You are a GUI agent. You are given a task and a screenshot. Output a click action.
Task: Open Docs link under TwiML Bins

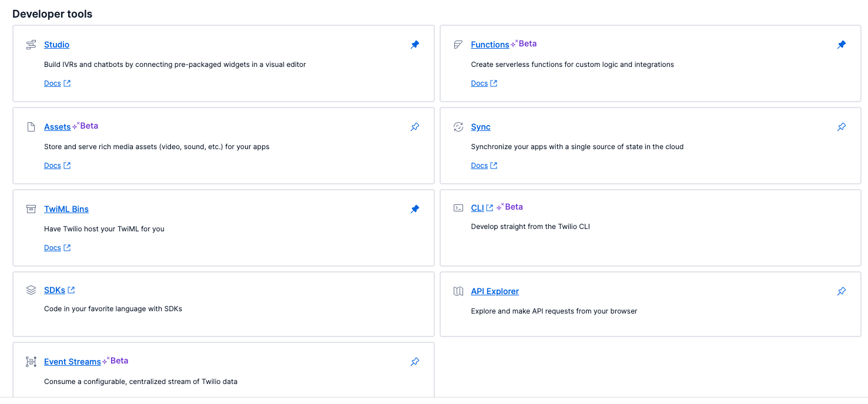[57, 248]
